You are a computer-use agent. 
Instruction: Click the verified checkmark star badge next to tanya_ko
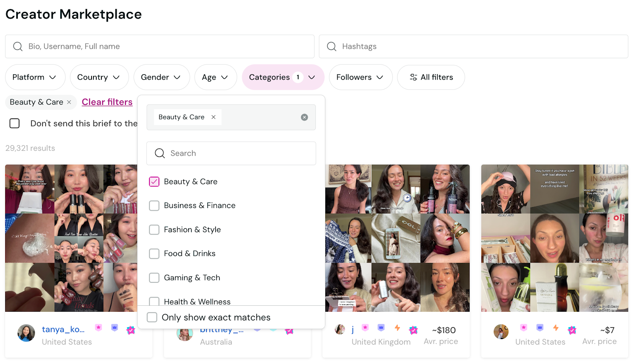coord(131,330)
